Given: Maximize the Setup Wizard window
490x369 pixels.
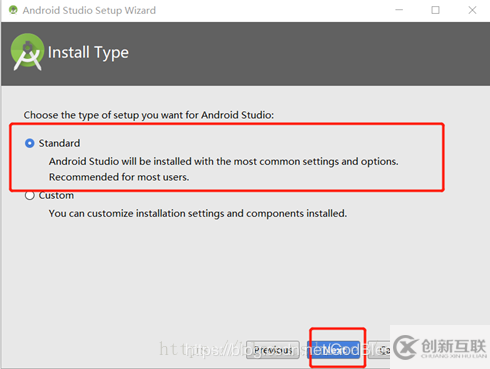Looking at the screenshot, I should click(435, 10).
